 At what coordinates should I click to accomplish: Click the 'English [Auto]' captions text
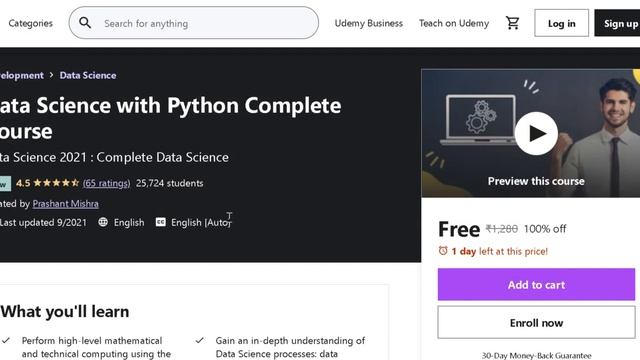tap(201, 222)
